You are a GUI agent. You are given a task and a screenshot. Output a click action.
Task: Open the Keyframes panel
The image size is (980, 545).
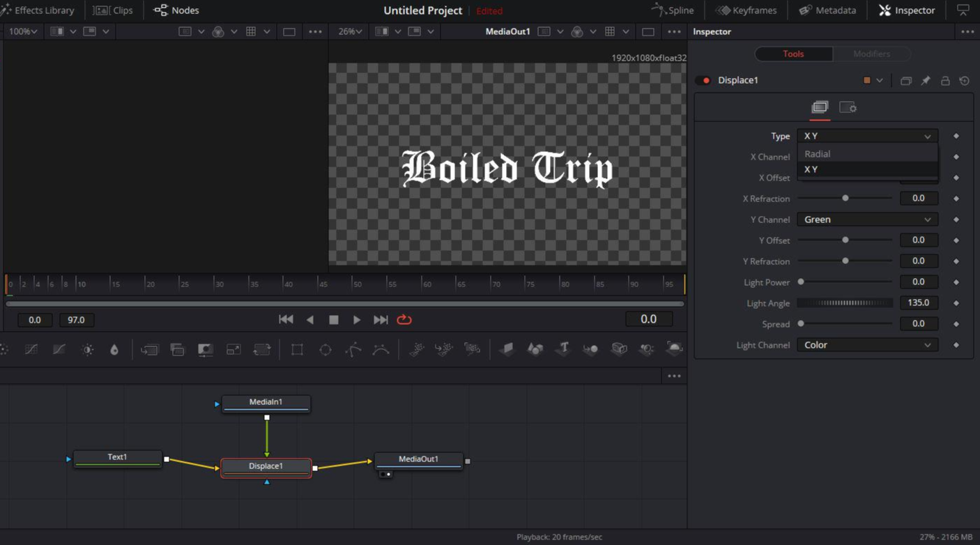pyautogui.click(x=747, y=10)
